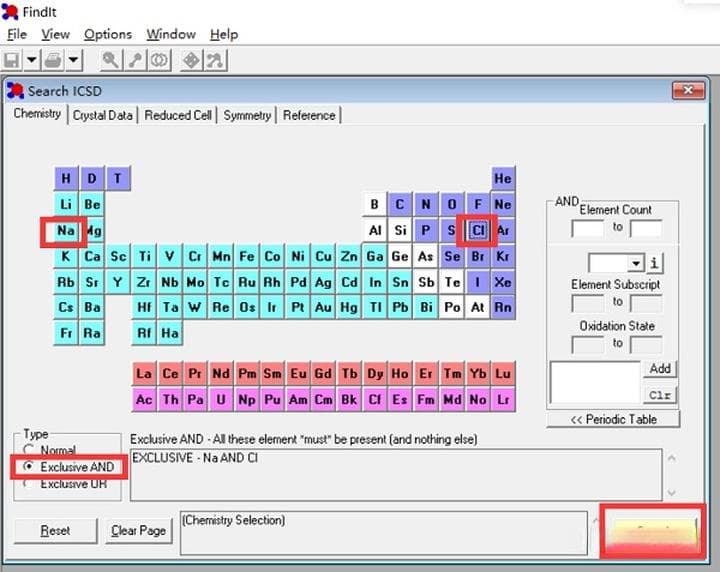Click the Chemistry Selection summary box
720x572 pixels.
[384, 533]
